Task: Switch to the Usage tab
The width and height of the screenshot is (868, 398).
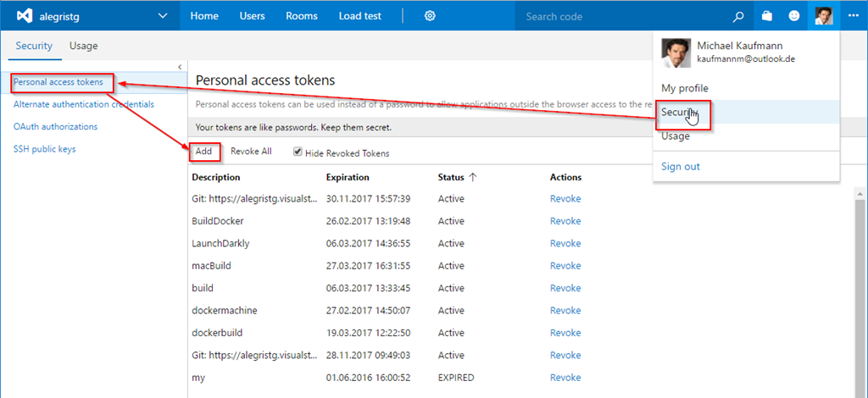Action: tap(83, 47)
